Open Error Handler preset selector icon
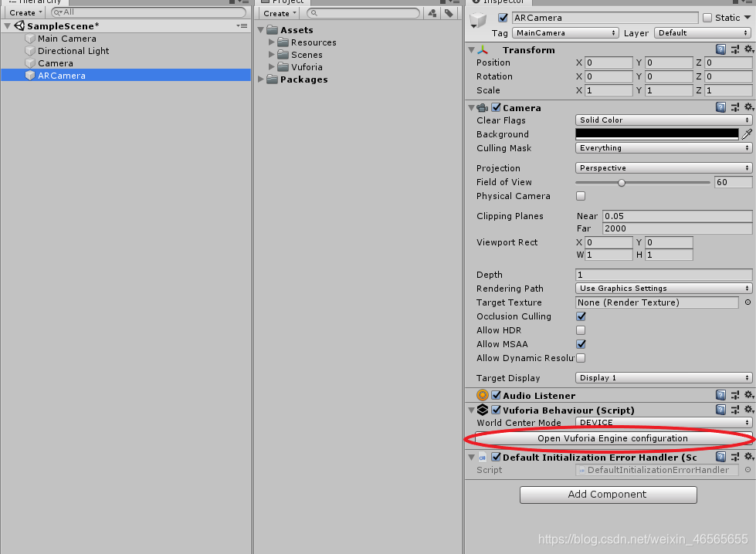This screenshot has height=554, width=756. (x=735, y=457)
